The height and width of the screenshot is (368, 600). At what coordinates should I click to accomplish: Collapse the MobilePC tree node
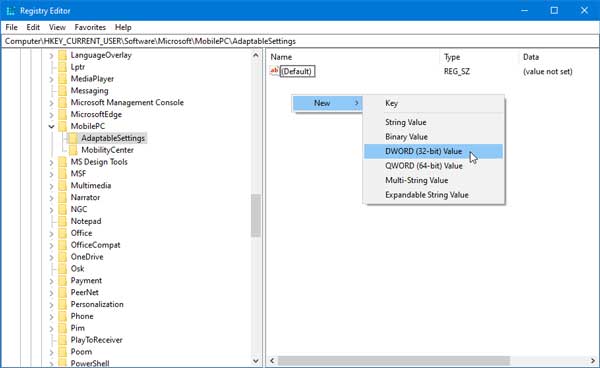[51, 127]
